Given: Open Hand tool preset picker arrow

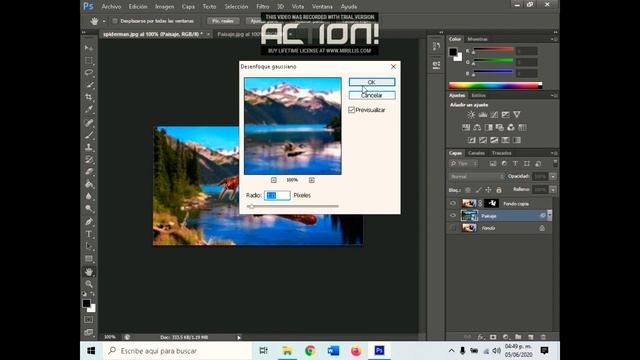Looking at the screenshot, I should (104, 21).
